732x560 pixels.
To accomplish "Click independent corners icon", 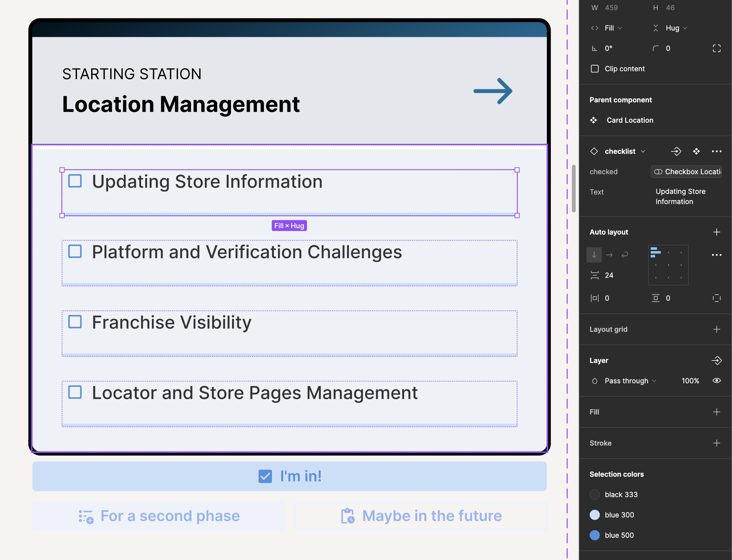I will [717, 48].
